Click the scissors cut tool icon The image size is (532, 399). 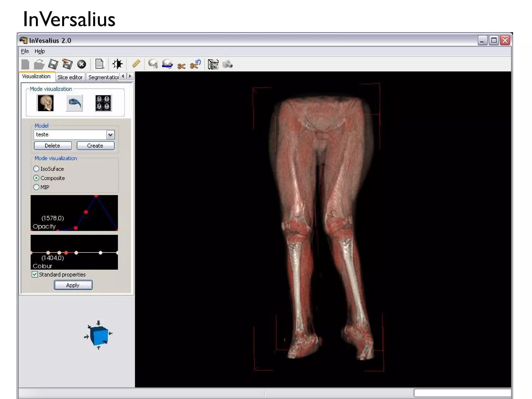[181, 66]
